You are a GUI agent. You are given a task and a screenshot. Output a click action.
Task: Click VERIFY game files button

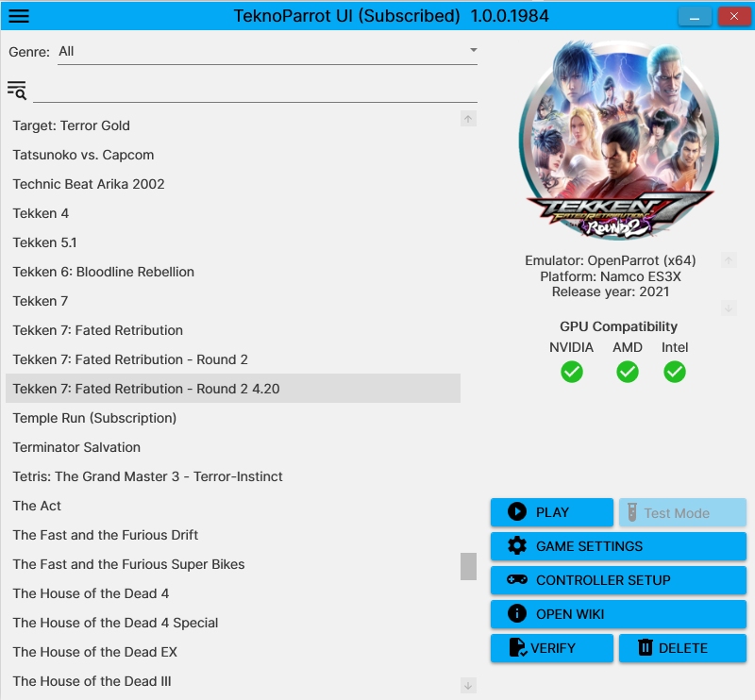(552, 648)
